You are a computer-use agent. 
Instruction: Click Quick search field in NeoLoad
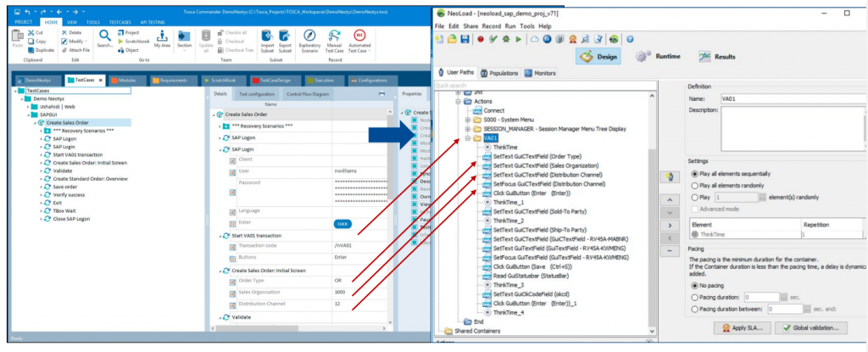pos(545,86)
